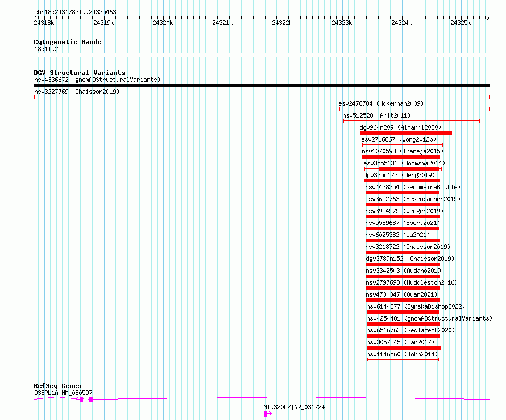This screenshot has height=420, width=506.
Task: Click the nsv3342503 (Audano2019) label
Action: [405, 271]
